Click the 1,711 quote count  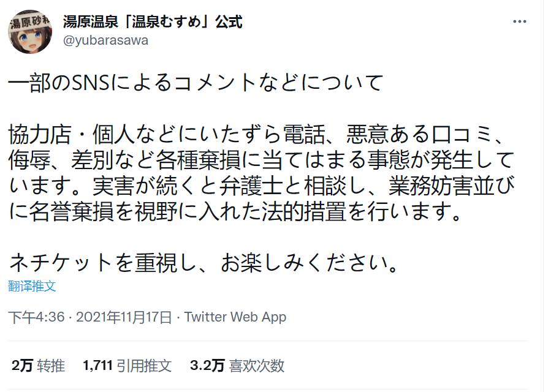97,366
